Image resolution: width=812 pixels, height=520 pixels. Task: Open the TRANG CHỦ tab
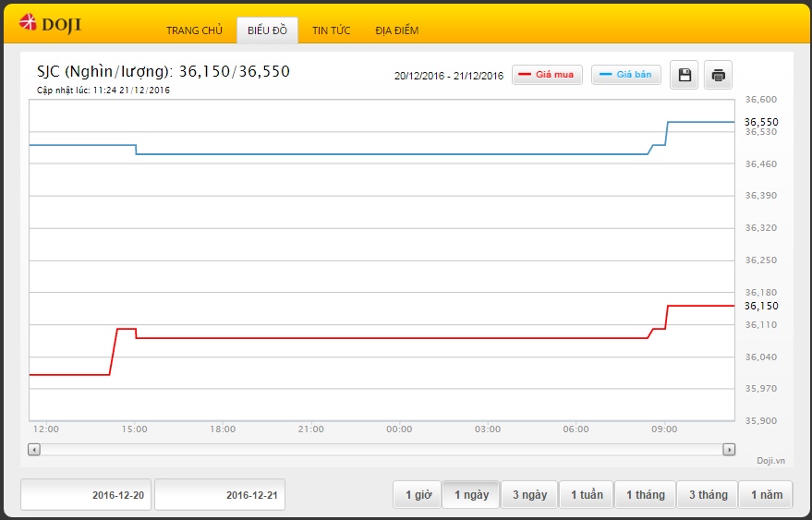194,30
